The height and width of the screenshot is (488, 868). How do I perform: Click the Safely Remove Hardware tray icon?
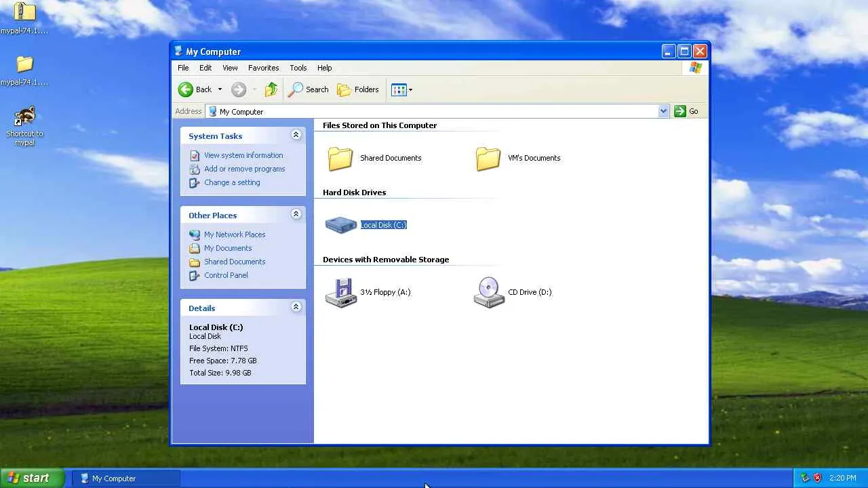pos(805,478)
